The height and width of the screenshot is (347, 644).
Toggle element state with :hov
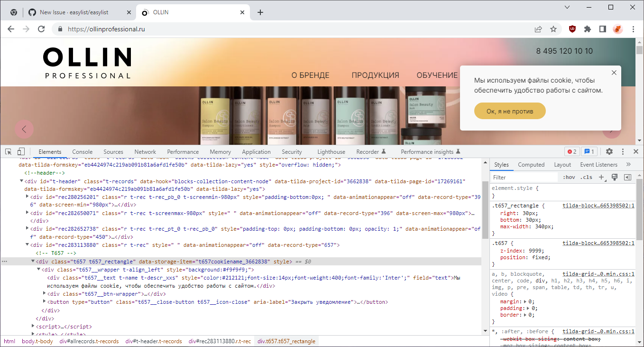(569, 177)
